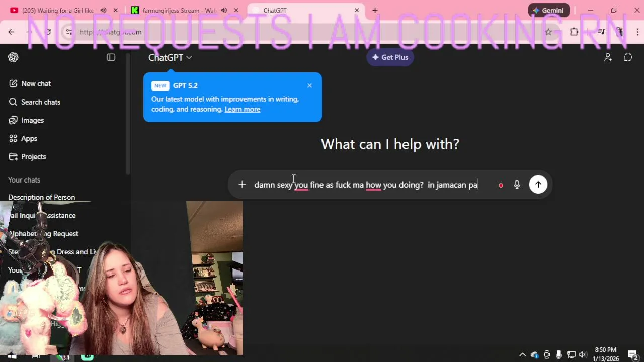Open the network icon in the system tray
The image size is (644, 362).
tap(571, 354)
